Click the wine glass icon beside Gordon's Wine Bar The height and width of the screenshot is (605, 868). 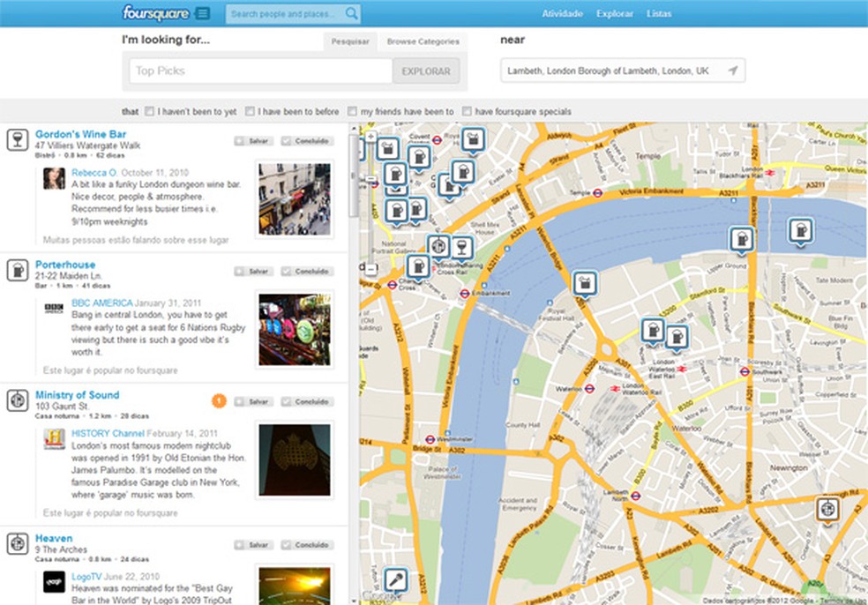point(17,140)
